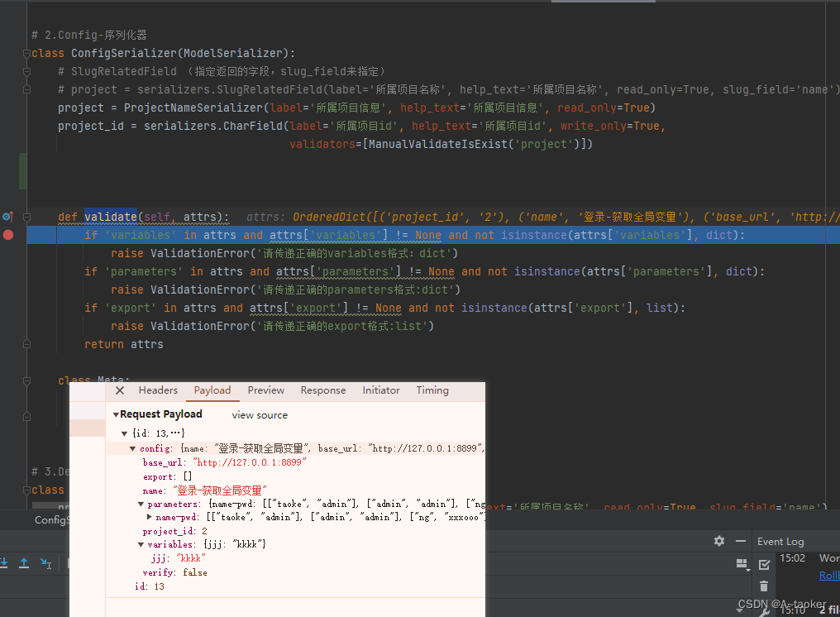Fold the ConfigSerializer class in the gutter

(x=26, y=53)
